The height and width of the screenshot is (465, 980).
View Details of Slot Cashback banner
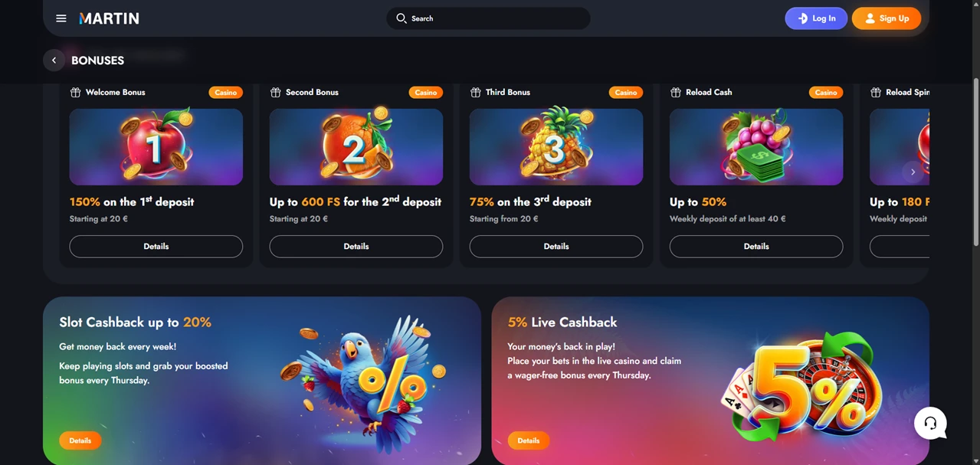(80, 440)
